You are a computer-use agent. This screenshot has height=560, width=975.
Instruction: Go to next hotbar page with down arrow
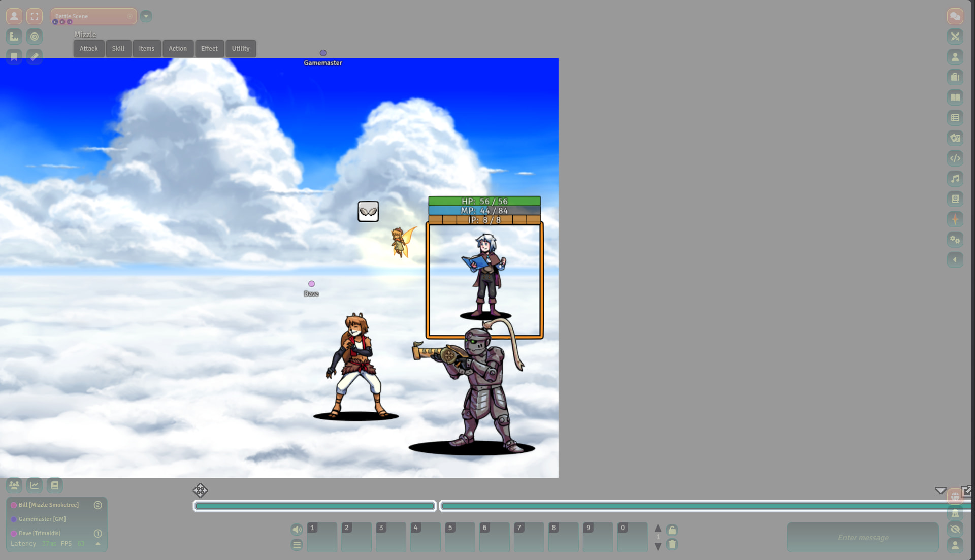click(658, 547)
